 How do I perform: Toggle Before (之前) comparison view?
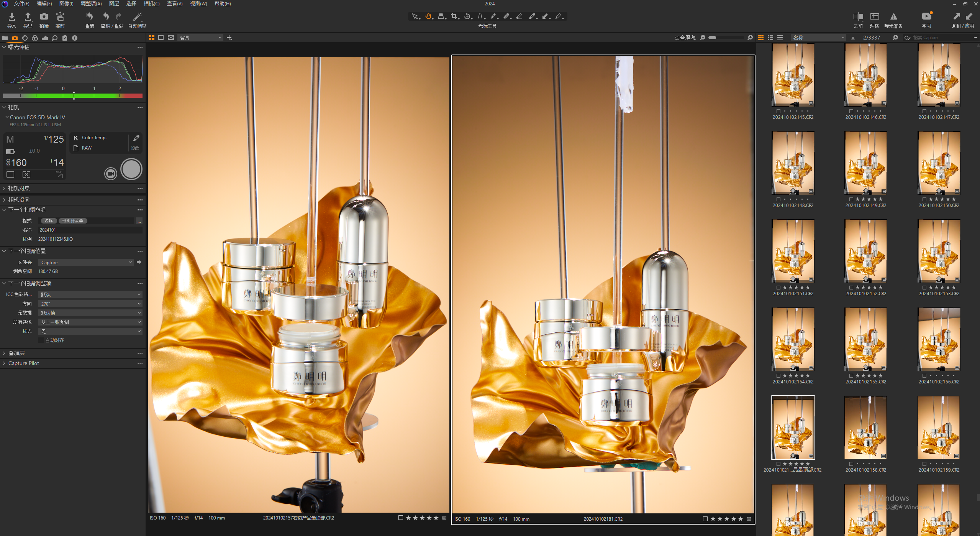[858, 20]
